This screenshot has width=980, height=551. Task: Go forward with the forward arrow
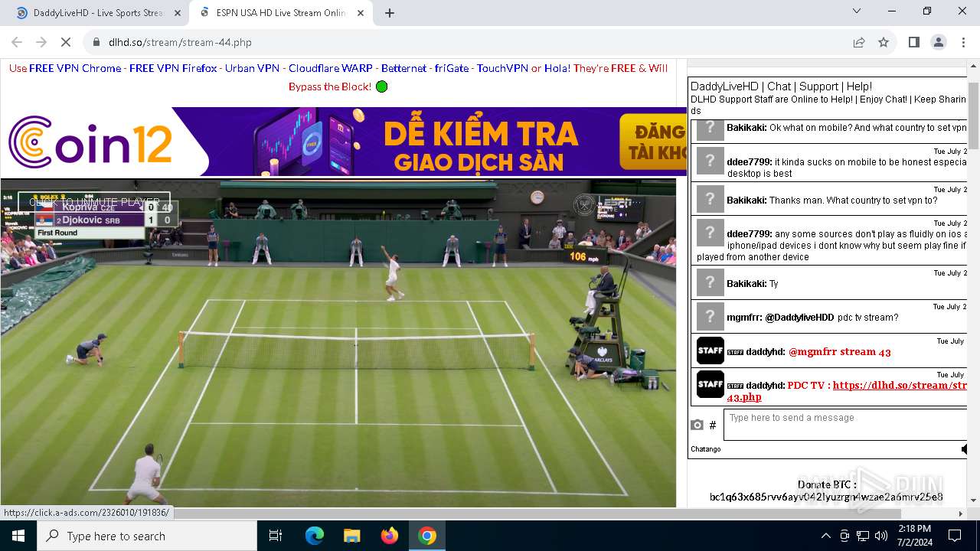click(41, 42)
